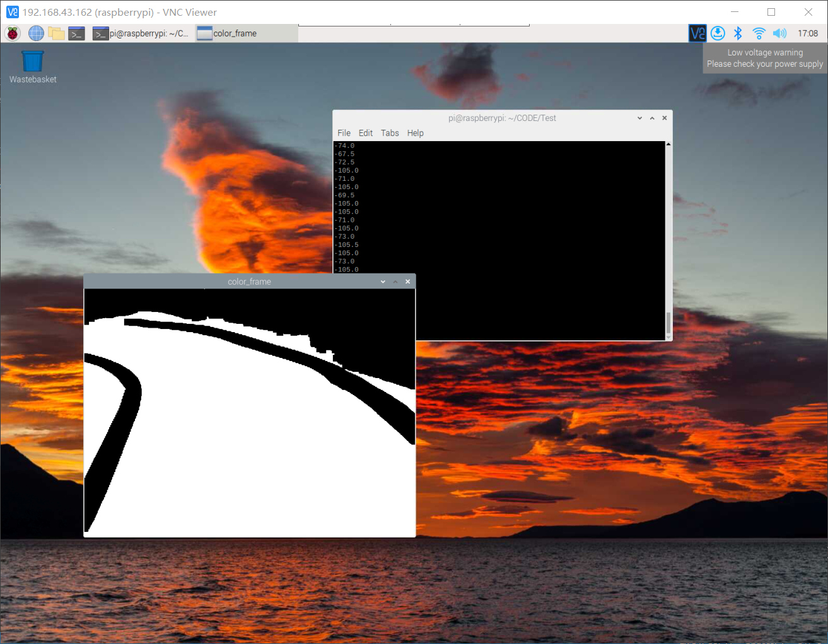Open the Bluetooth tray menu
Screen dimensions: 828x644
(738, 33)
